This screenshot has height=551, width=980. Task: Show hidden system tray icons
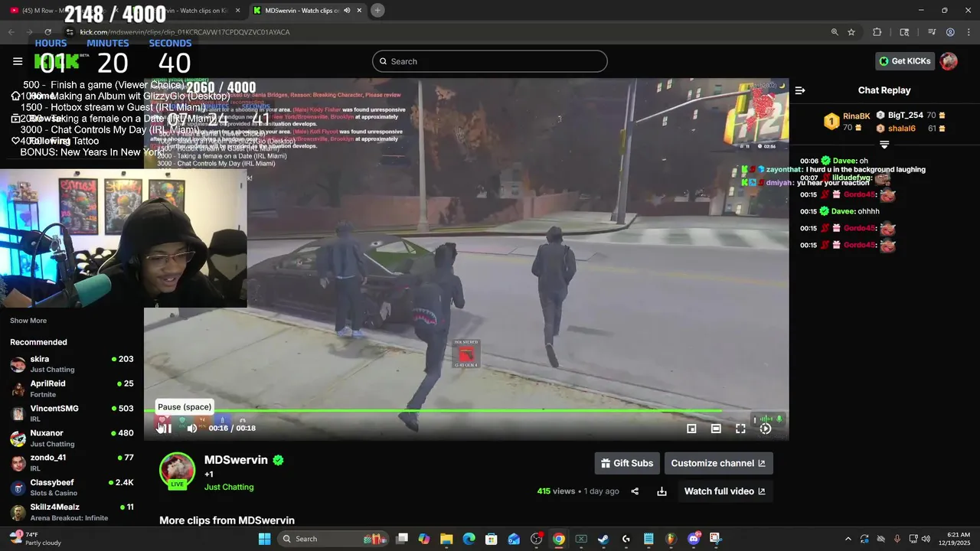pos(848,539)
